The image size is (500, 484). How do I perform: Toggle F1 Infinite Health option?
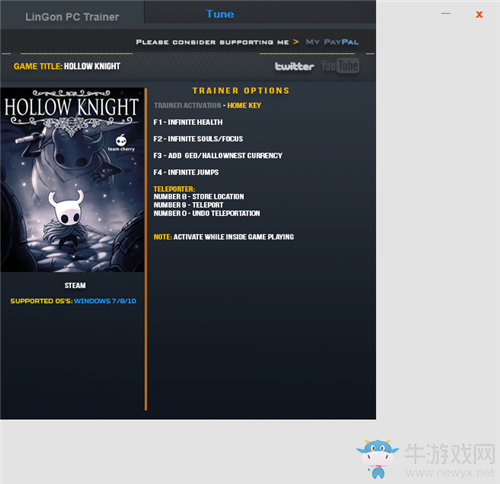pyautogui.click(x=188, y=122)
